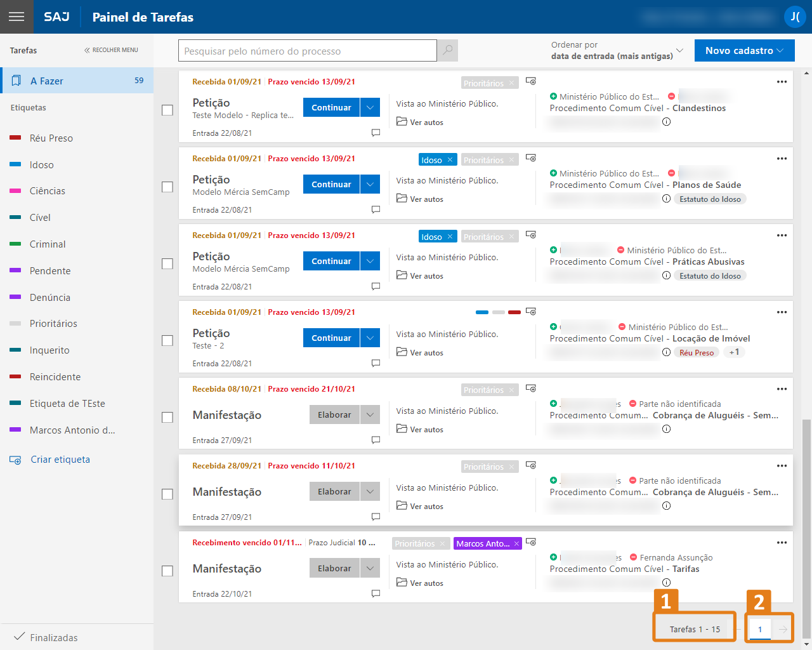Select checkbox for Clandestinos petition card

167,110
